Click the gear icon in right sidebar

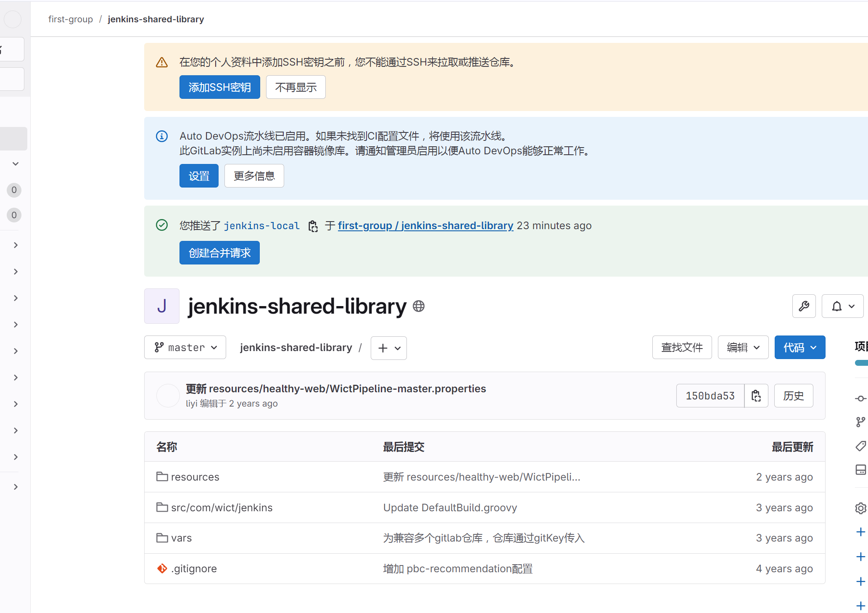(860, 508)
